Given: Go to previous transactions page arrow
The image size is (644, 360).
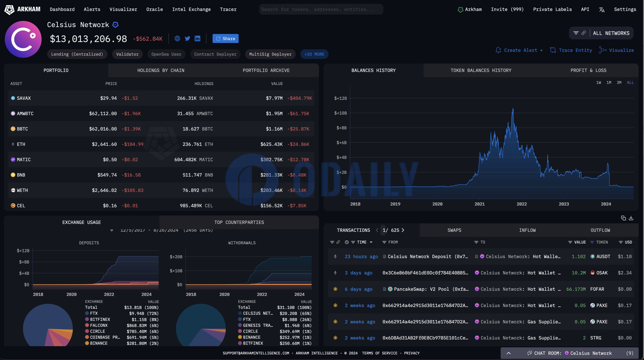Looking at the screenshot, I should 377,230.
